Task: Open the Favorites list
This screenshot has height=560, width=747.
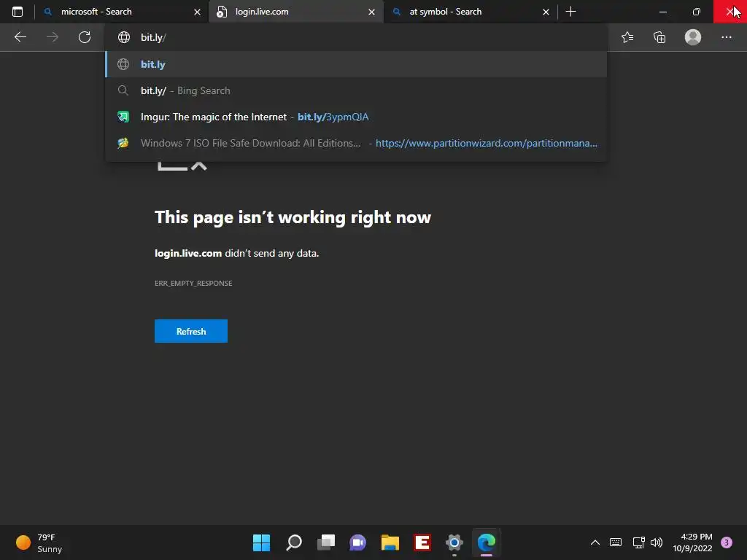Action: coord(627,37)
